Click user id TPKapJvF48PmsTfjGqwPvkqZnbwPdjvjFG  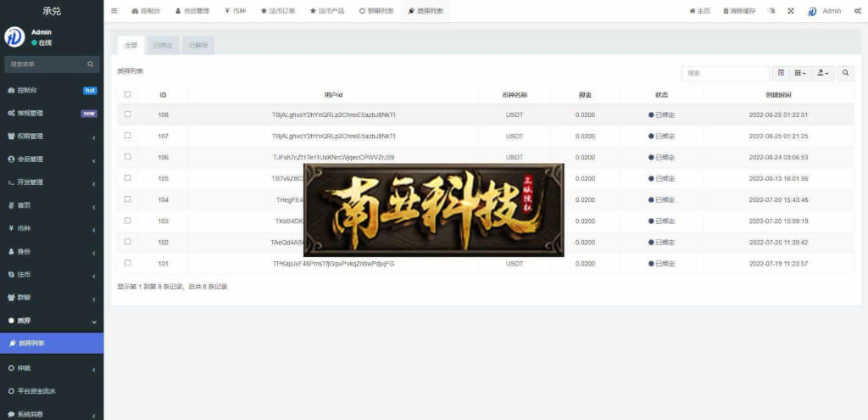point(333,264)
